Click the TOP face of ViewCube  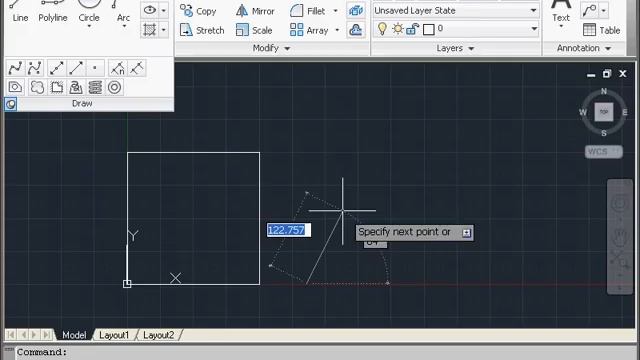tap(604, 111)
